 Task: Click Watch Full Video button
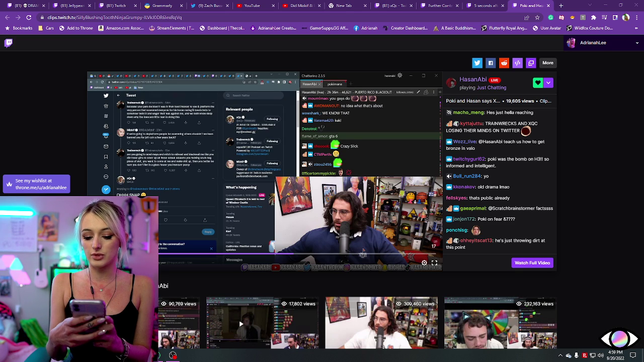(532, 262)
